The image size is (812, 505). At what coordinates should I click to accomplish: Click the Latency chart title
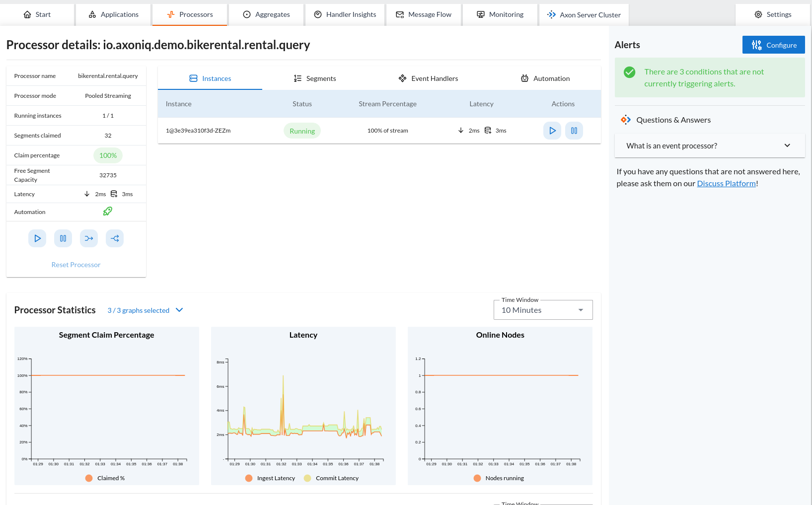coord(303,335)
